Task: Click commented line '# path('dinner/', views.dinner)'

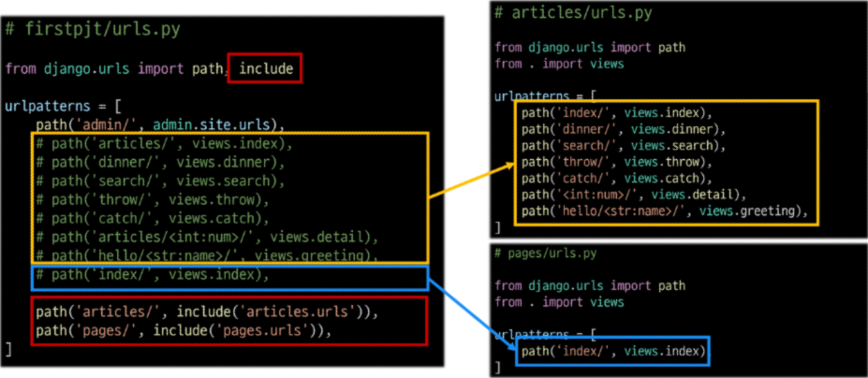Action: pyautogui.click(x=160, y=163)
